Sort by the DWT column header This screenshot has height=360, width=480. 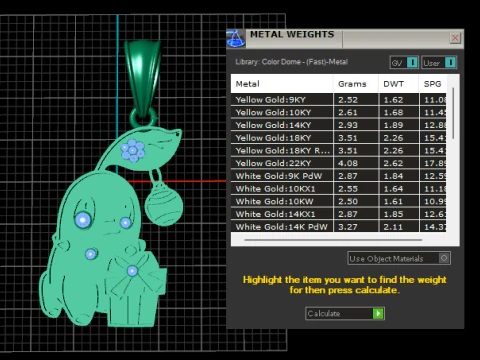coord(398,84)
